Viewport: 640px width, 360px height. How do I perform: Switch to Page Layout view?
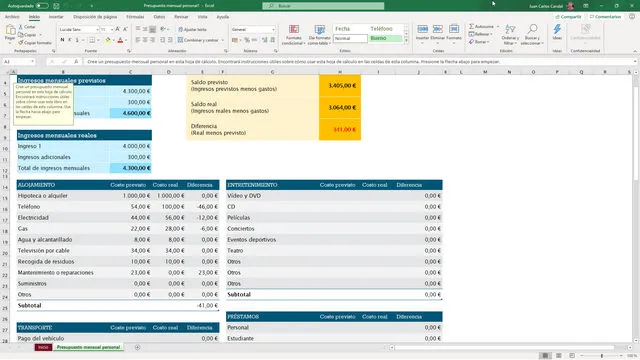point(559,356)
